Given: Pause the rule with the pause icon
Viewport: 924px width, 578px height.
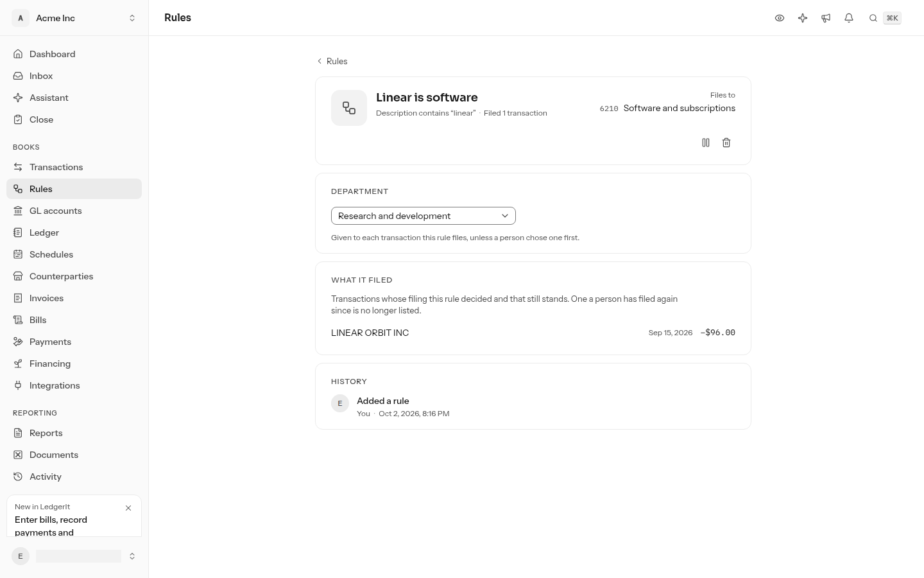Looking at the screenshot, I should tap(706, 143).
